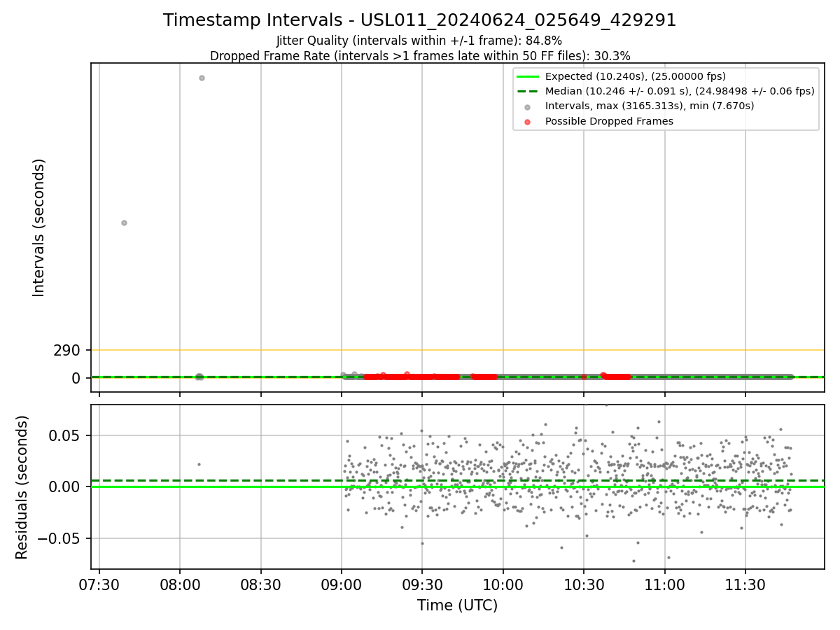The width and height of the screenshot is (840, 630).
Task: Click the 290 y-axis tick label
Action: click(66, 350)
